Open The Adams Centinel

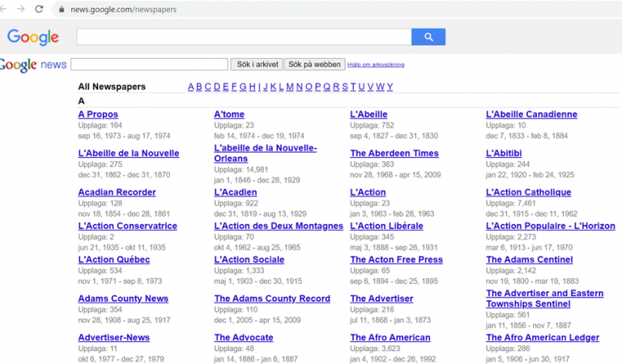tap(530, 260)
